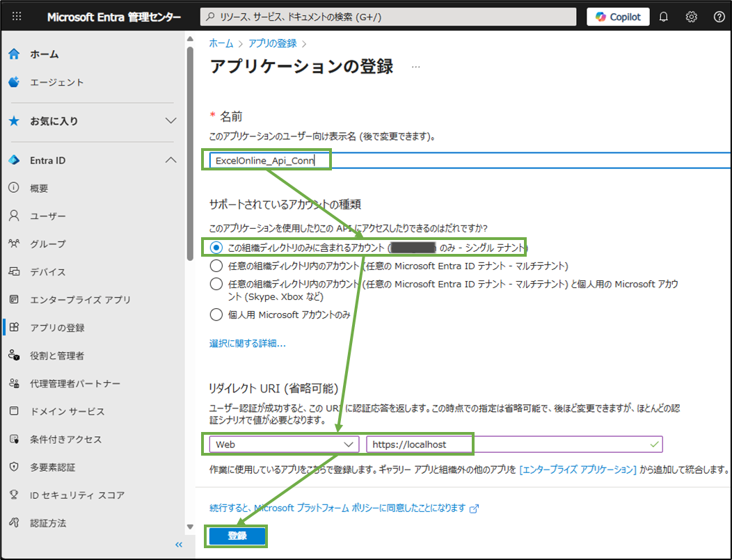The width and height of the screenshot is (732, 560).
Task: Select アプリの登録 menu item
Action: (x=58, y=328)
